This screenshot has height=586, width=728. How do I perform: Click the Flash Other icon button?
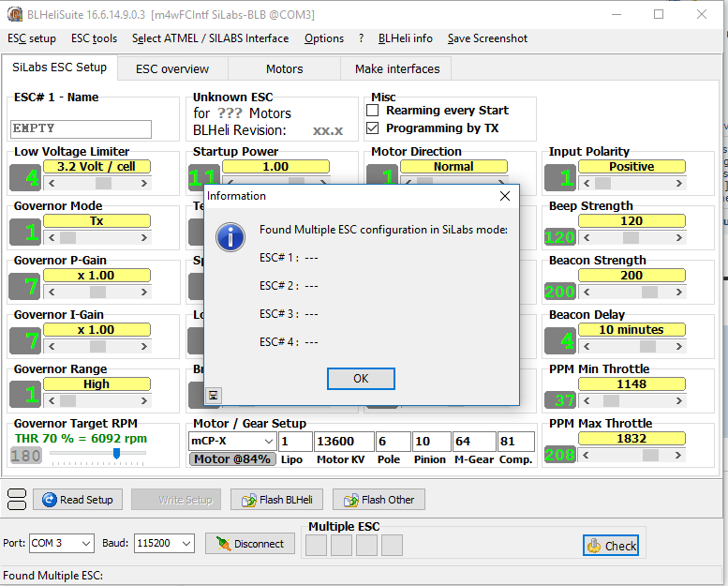coord(379,500)
